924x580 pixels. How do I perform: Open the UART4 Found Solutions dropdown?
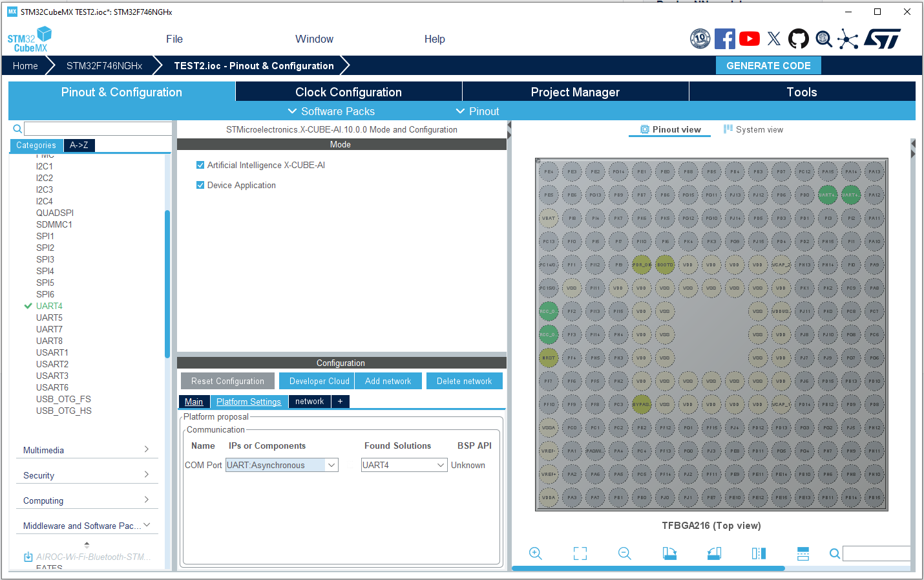(439, 464)
